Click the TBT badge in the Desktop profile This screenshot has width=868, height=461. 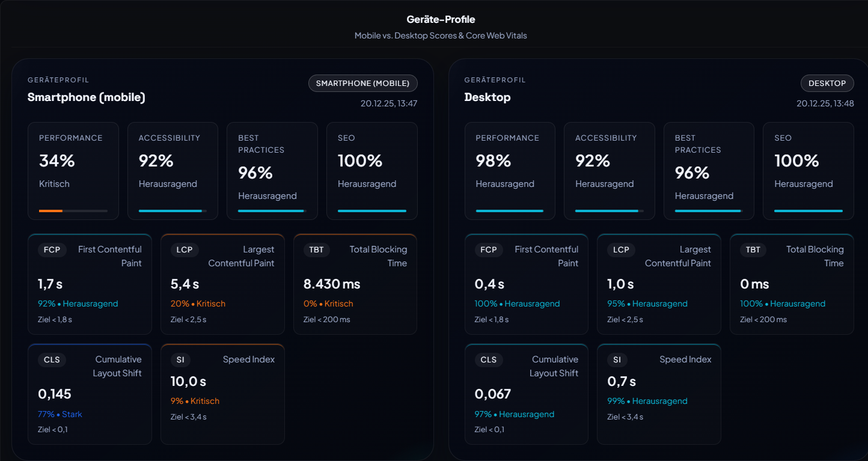coord(753,249)
